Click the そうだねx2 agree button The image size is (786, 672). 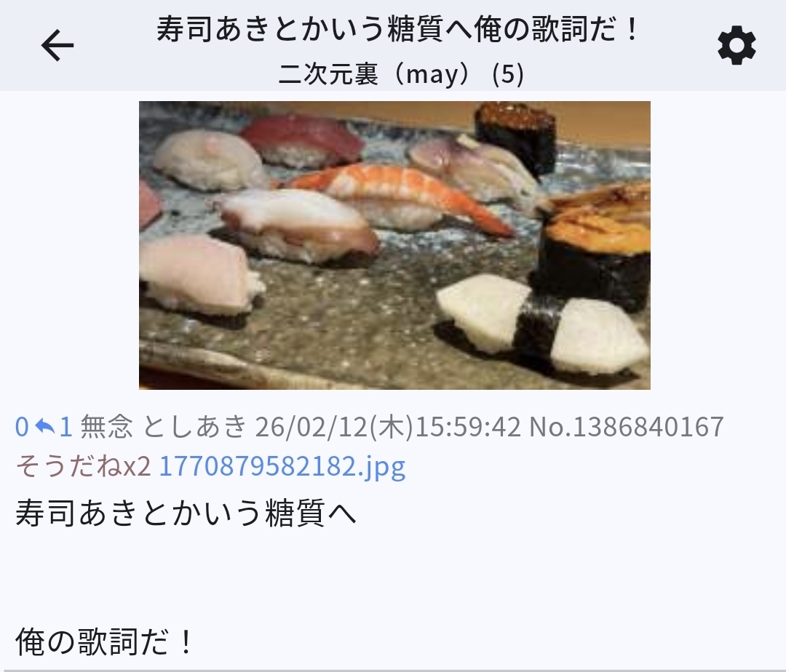[83, 466]
